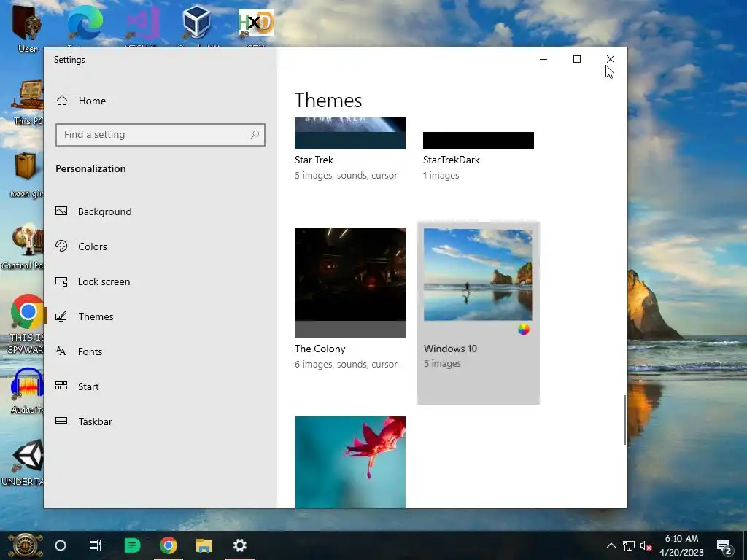Screen dimensions: 747x560
Task: Choose the red flower theme thumbnail
Action: [x=349, y=462]
